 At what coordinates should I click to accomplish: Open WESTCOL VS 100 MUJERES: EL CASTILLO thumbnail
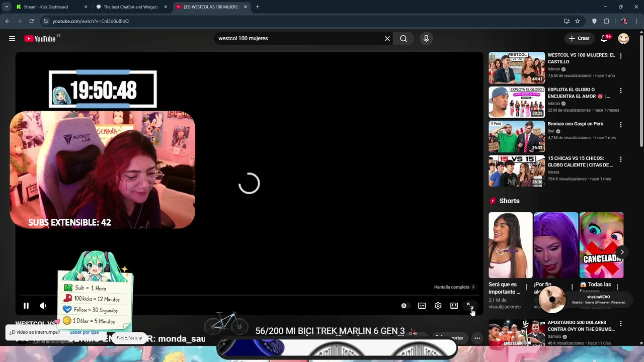[x=517, y=68]
